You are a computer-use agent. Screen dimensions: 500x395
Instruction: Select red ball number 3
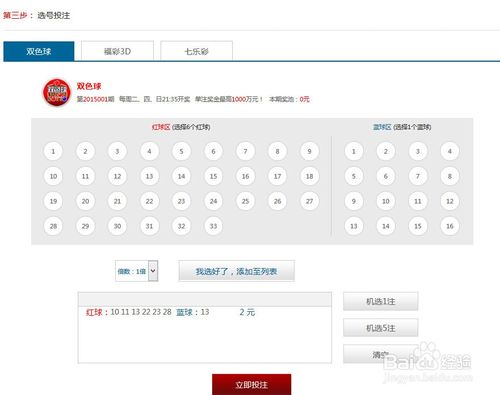[117, 151]
